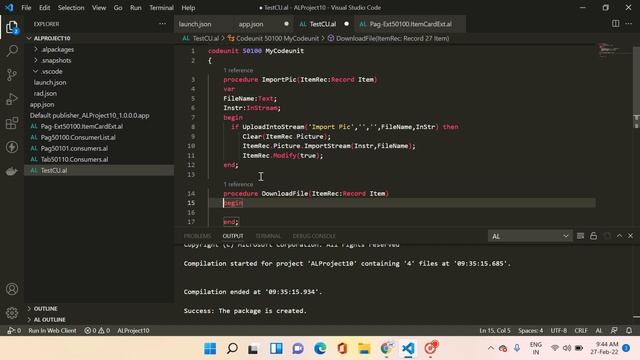The height and width of the screenshot is (360, 640).
Task: Switch to the PROBLEMS panel tab
Action: [x=197, y=236]
